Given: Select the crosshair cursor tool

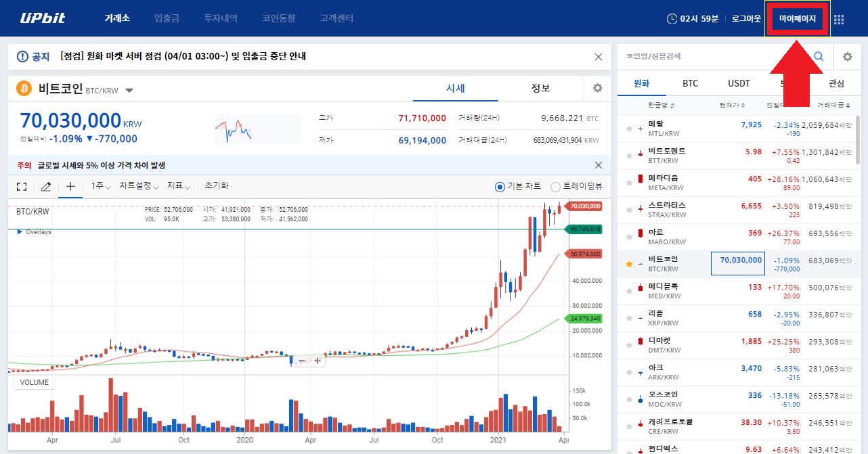Looking at the screenshot, I should pyautogui.click(x=70, y=186).
